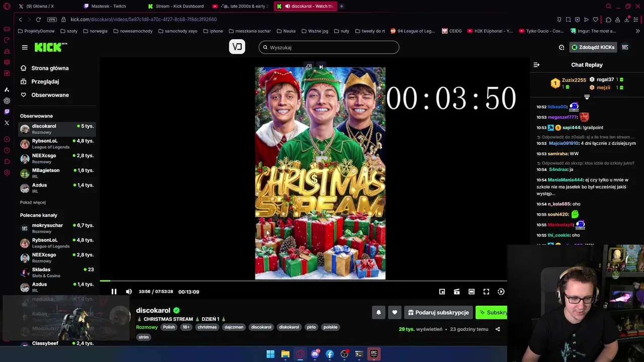Click the VOD logo icon near the search box
Viewport: 644px width, 362px height.
(x=237, y=47)
